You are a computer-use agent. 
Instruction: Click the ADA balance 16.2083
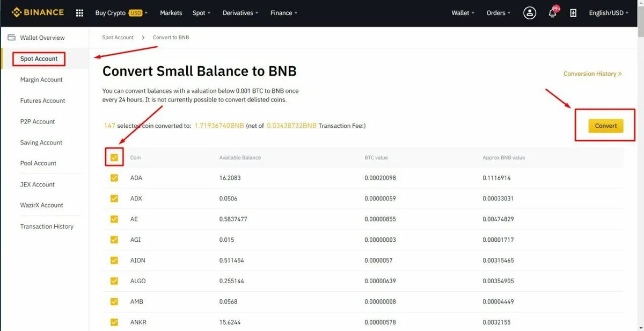click(230, 178)
